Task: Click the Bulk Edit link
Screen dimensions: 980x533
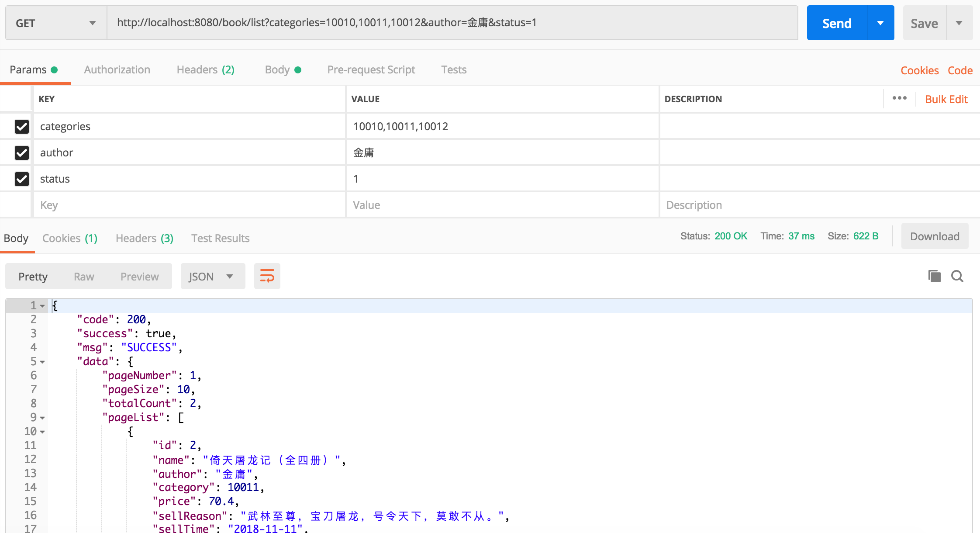Action: click(946, 99)
